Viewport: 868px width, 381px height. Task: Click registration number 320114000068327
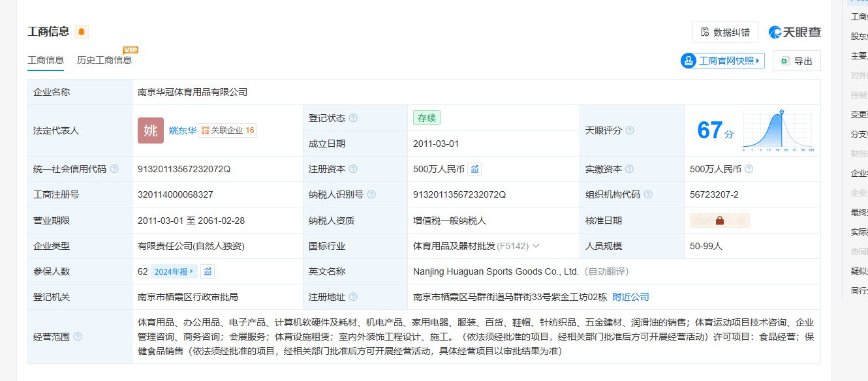point(176,194)
